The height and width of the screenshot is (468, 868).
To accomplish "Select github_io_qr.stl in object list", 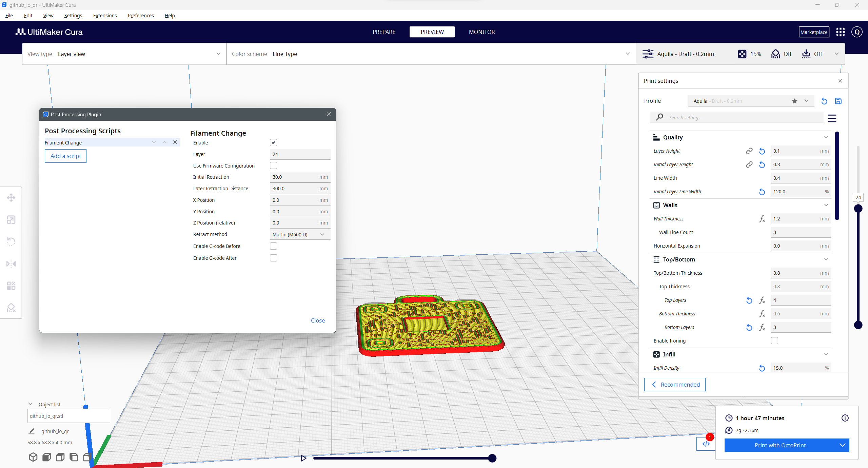I will [68, 416].
